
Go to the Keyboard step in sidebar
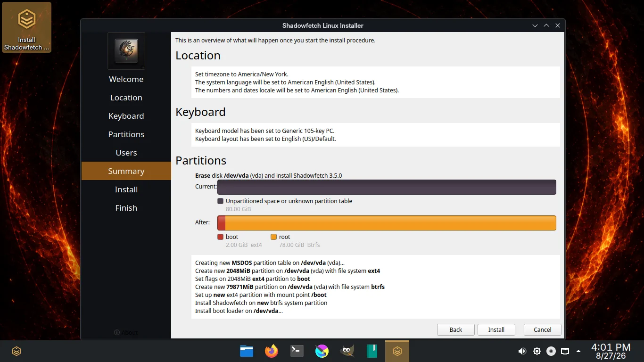click(x=126, y=116)
